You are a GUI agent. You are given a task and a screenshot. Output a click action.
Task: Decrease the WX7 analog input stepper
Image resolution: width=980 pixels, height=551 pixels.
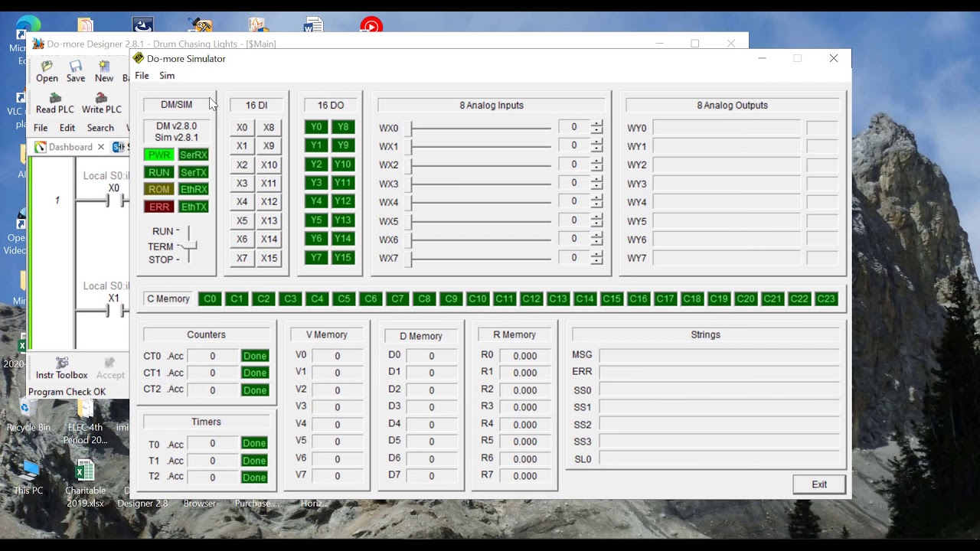point(597,262)
